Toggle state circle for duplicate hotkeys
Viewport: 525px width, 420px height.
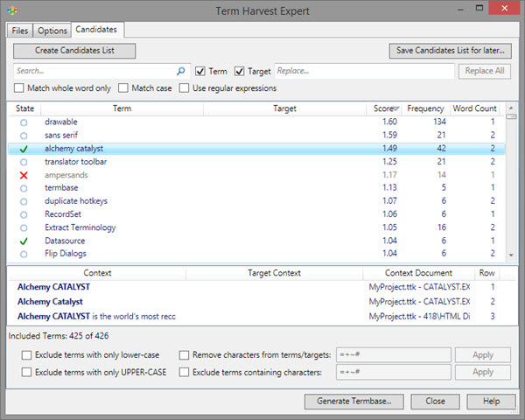24,201
